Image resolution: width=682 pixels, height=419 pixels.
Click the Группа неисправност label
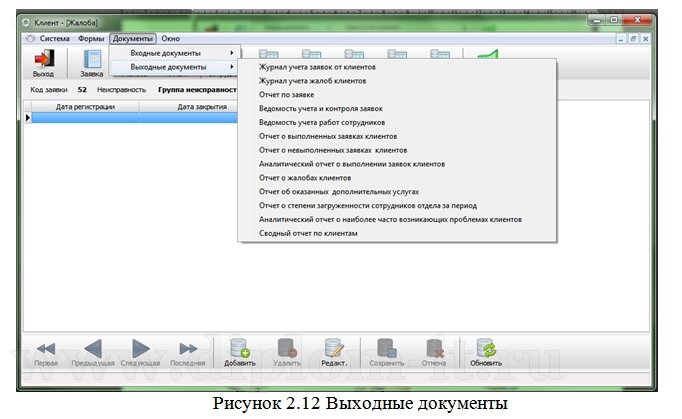pos(197,90)
